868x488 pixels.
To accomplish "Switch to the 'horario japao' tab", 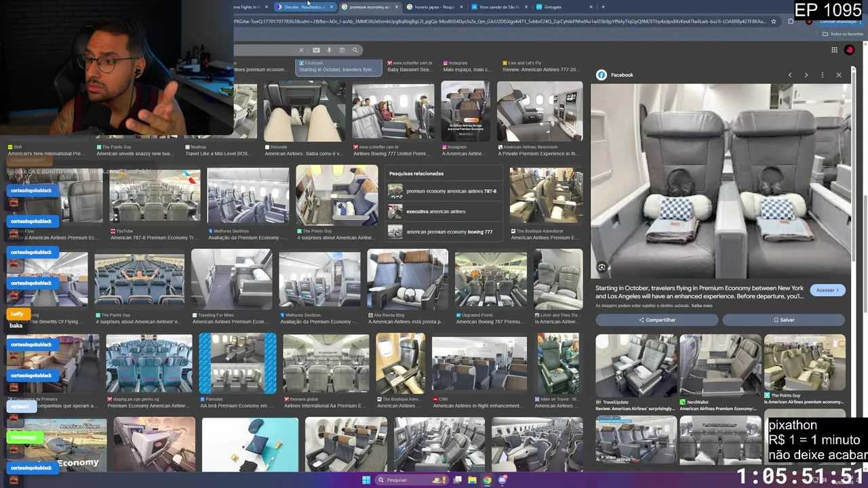I will [x=434, y=7].
